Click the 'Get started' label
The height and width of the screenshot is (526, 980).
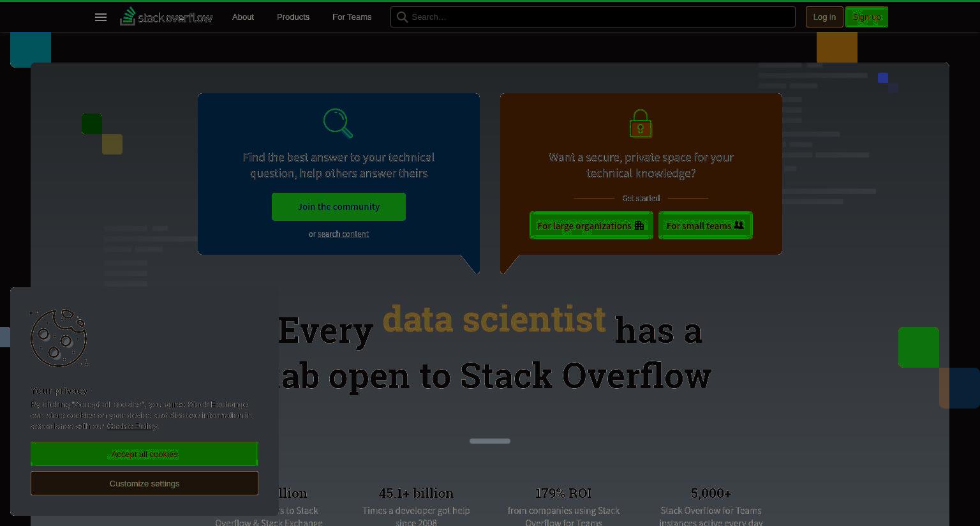[x=641, y=199]
